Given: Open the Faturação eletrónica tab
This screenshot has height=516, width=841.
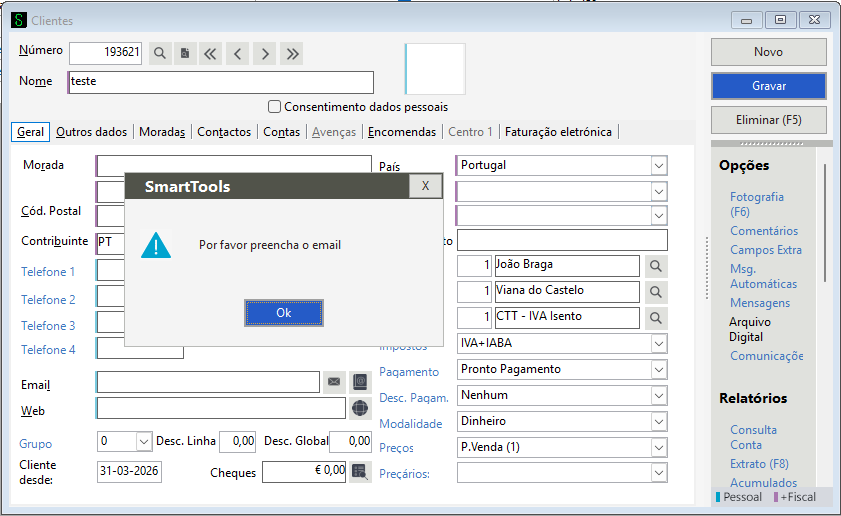Looking at the screenshot, I should tap(558, 132).
